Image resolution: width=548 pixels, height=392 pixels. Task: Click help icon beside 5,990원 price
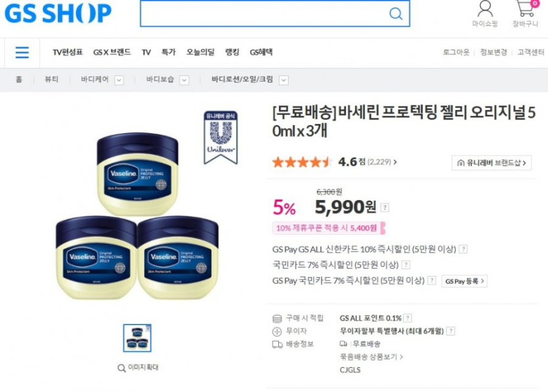(385, 207)
